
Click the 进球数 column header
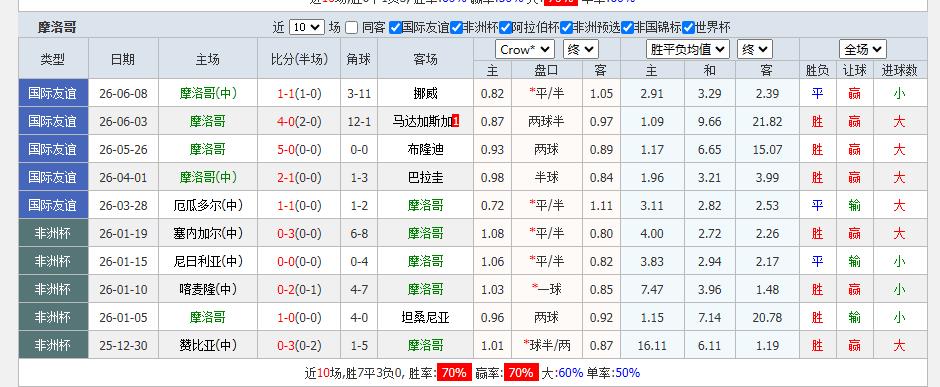(x=899, y=71)
